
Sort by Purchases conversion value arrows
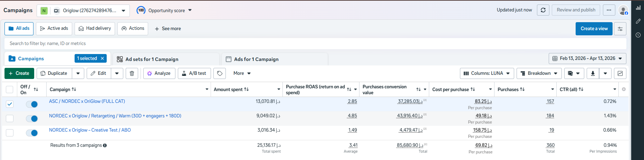[x=419, y=89]
